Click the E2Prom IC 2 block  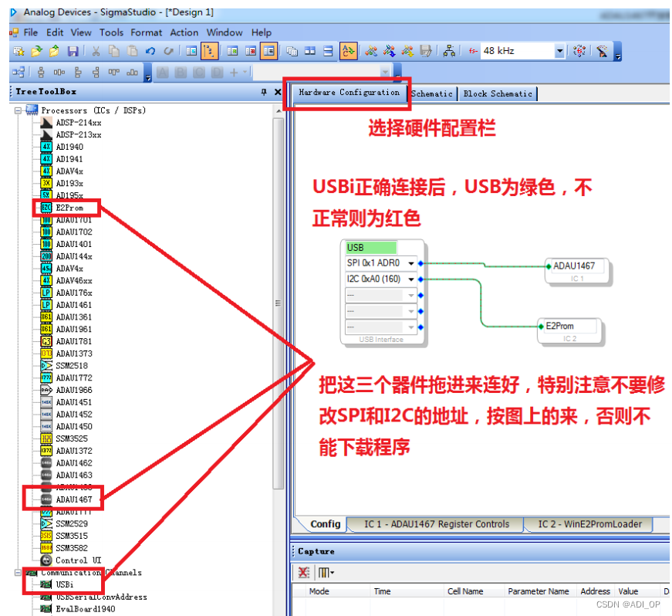pyautogui.click(x=569, y=331)
